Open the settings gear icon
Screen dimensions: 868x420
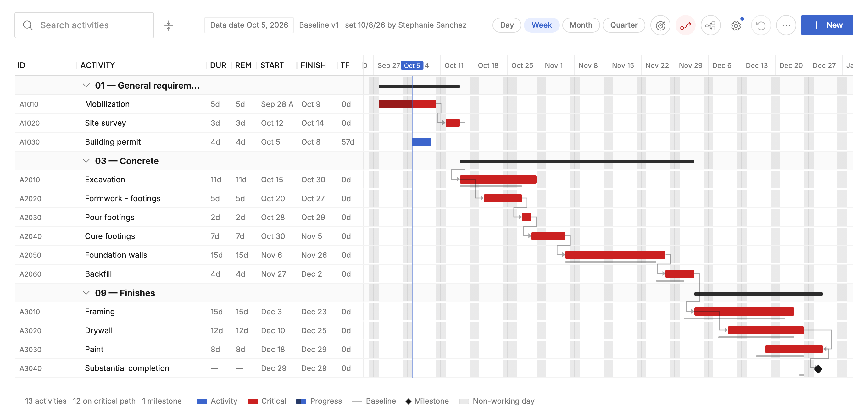(x=736, y=25)
